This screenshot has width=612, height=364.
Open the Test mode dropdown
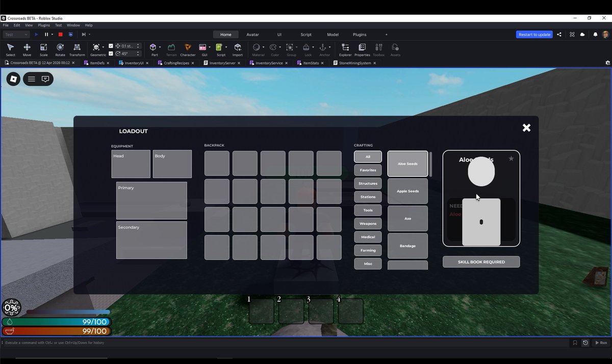16,35
